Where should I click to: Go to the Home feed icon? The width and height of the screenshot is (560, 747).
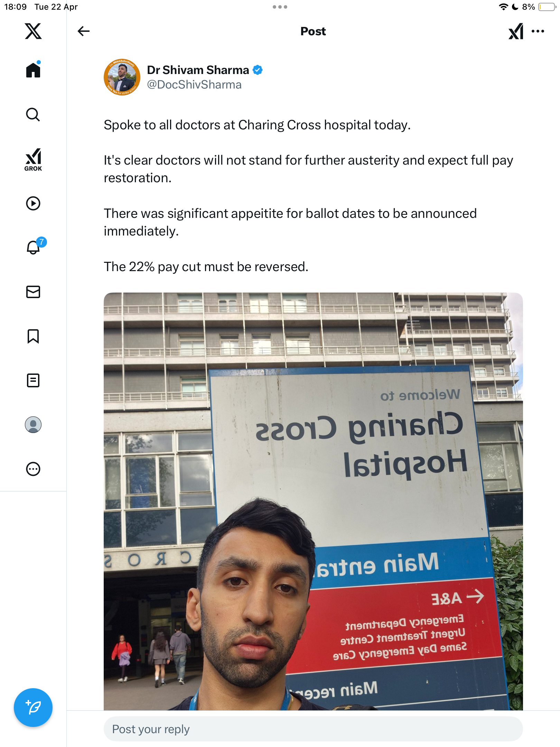tap(33, 70)
